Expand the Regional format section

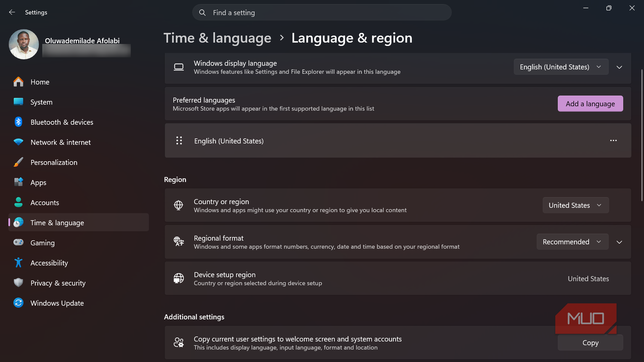pyautogui.click(x=619, y=242)
